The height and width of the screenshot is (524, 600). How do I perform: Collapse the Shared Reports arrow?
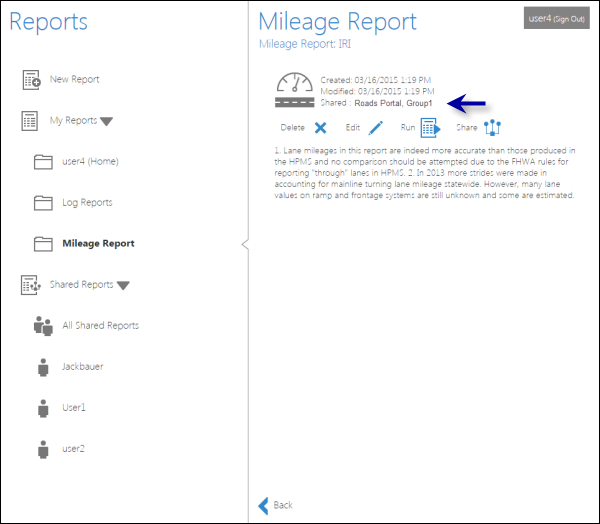pos(123,286)
